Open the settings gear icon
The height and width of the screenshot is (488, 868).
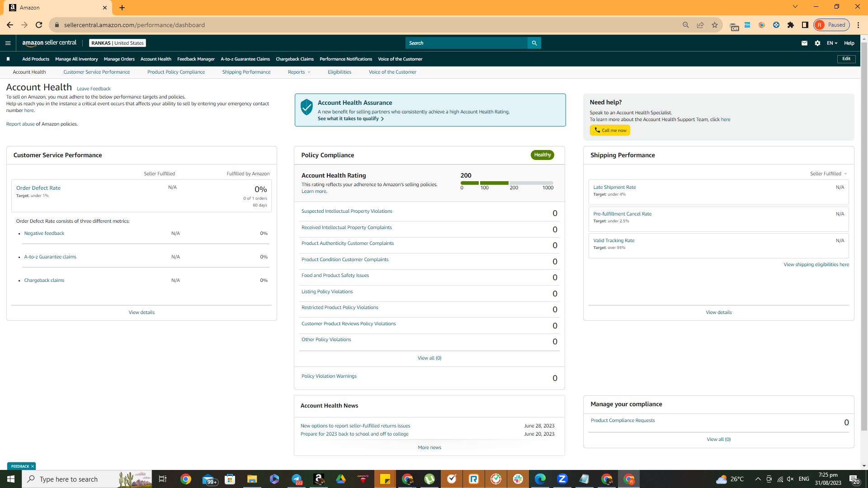point(817,43)
